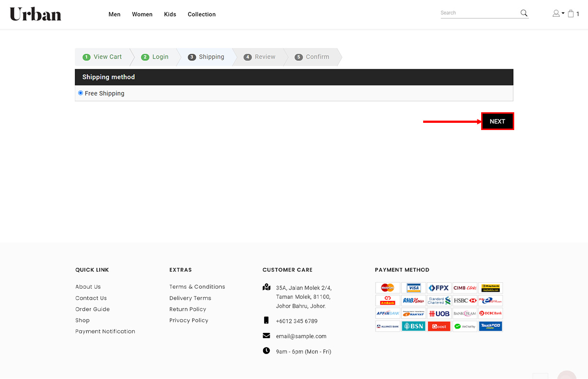
Task: Open the Delivery Terms link
Action: point(190,298)
